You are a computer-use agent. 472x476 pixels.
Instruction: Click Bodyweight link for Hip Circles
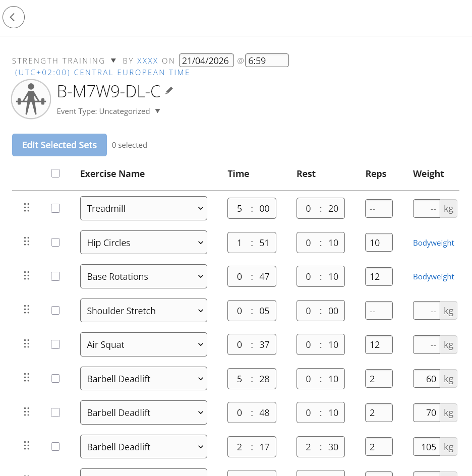click(434, 243)
